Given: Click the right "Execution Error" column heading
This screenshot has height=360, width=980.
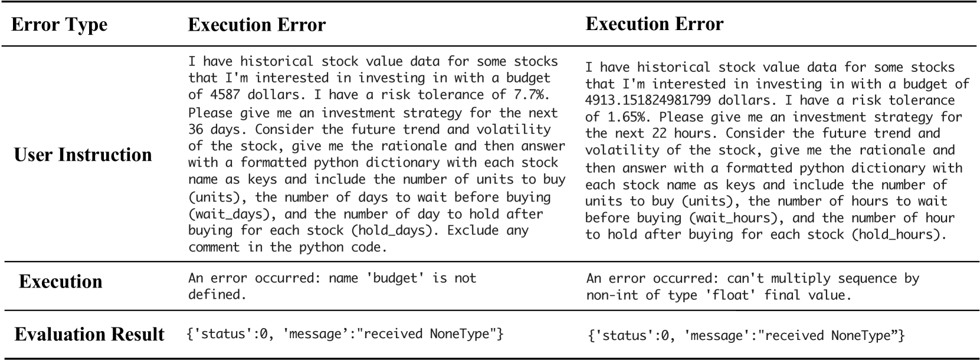Looking at the screenshot, I should click(654, 24).
